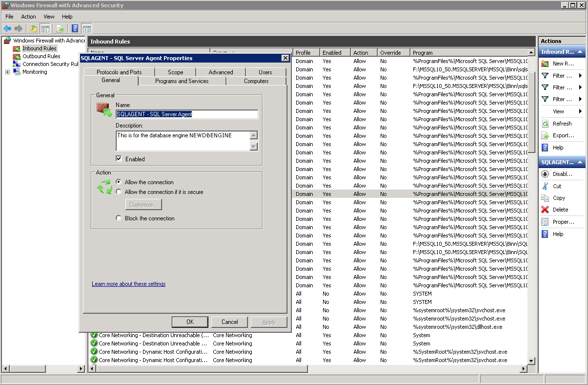Click the Description box scroll-up arrow

pyautogui.click(x=253, y=136)
